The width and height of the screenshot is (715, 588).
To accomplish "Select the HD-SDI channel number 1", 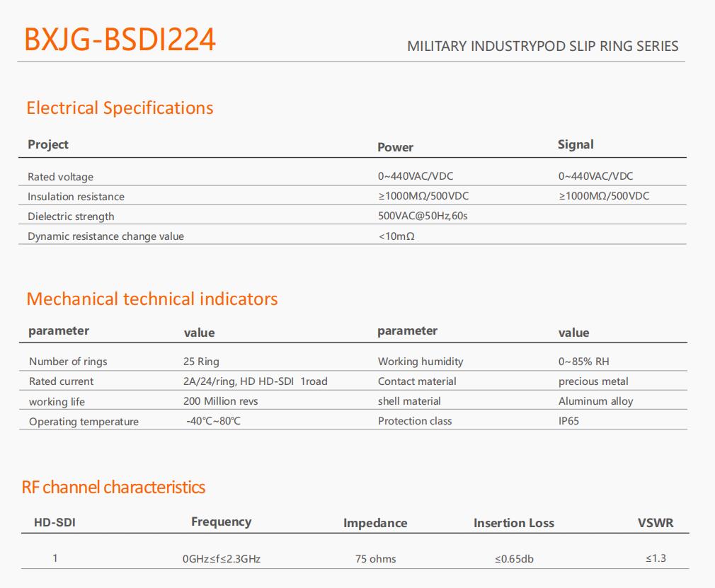I will point(55,558).
